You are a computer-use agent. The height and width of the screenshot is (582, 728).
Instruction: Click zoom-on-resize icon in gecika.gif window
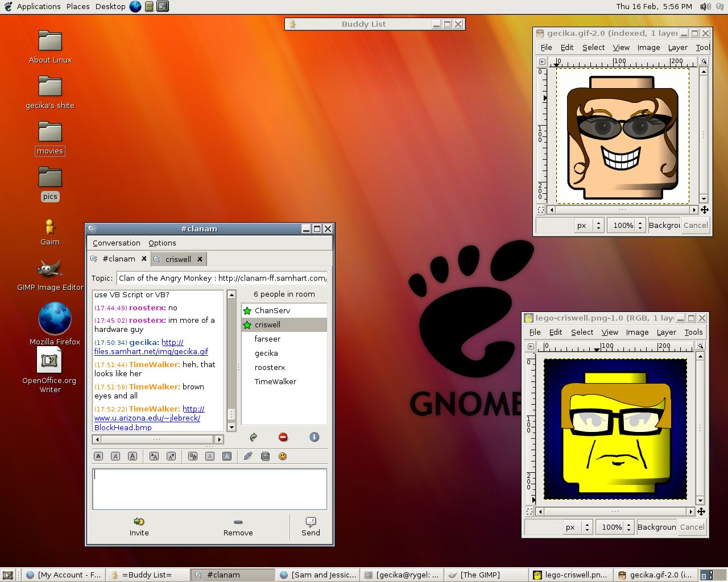[704, 61]
